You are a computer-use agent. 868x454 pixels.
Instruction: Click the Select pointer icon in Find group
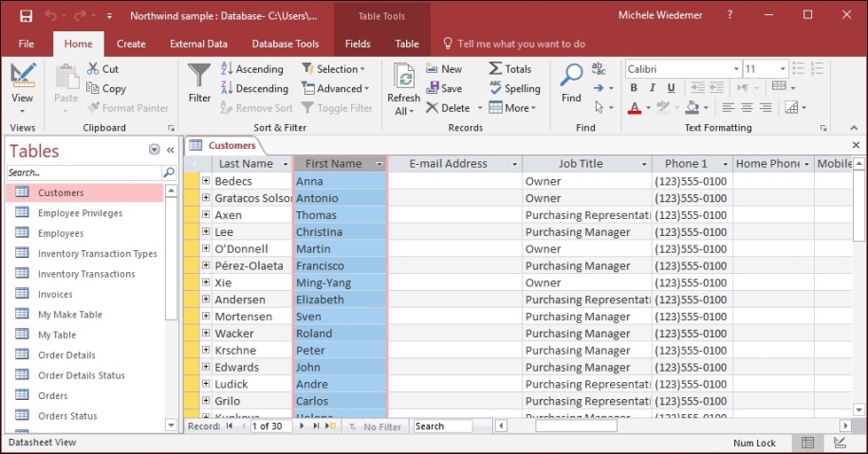pos(599,107)
